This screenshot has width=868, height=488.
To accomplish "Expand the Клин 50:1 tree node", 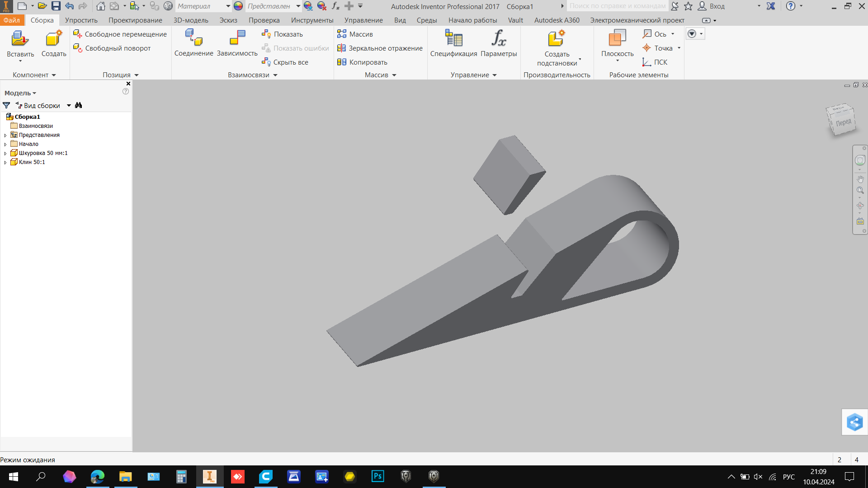I will pyautogui.click(x=5, y=163).
